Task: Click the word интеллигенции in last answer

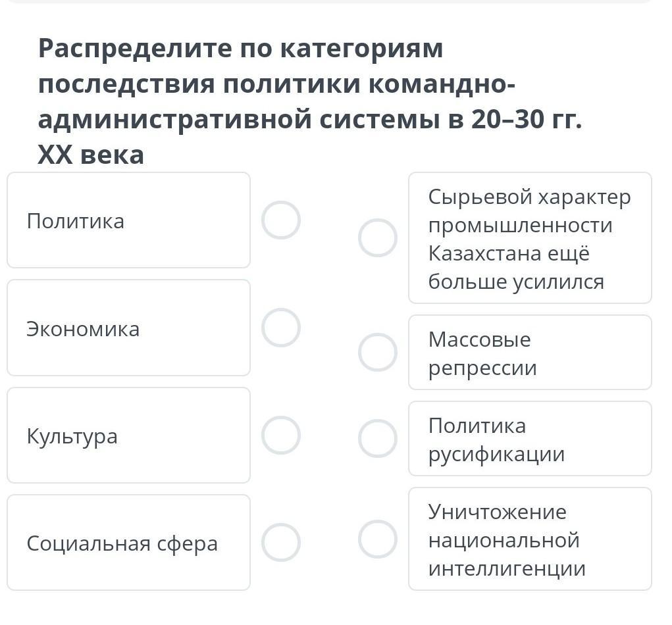Action: tap(507, 568)
